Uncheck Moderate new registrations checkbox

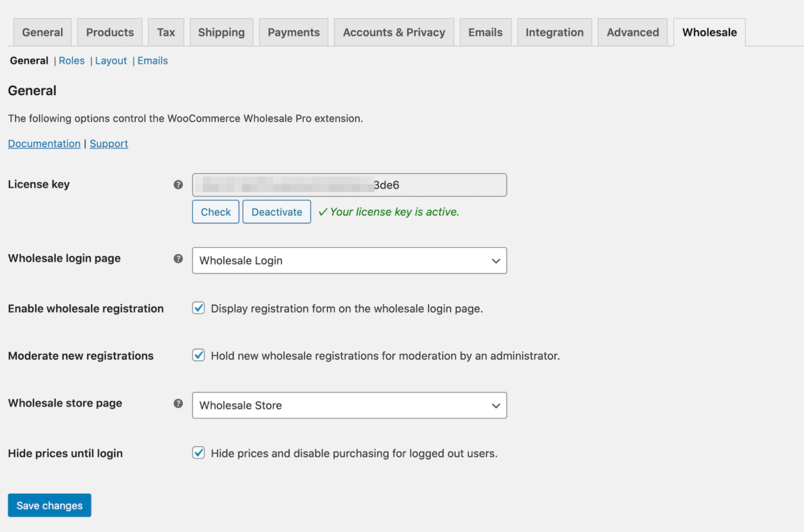pyautogui.click(x=199, y=355)
